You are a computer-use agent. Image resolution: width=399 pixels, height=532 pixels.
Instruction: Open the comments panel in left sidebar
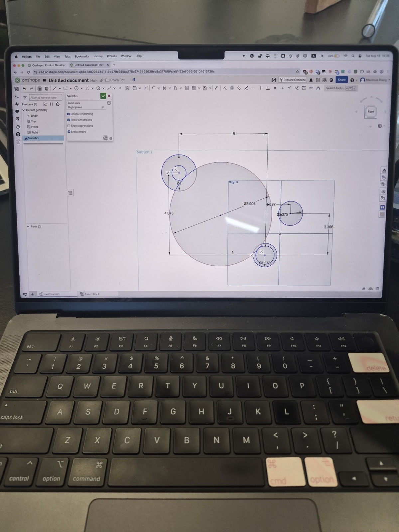[x=17, y=111]
